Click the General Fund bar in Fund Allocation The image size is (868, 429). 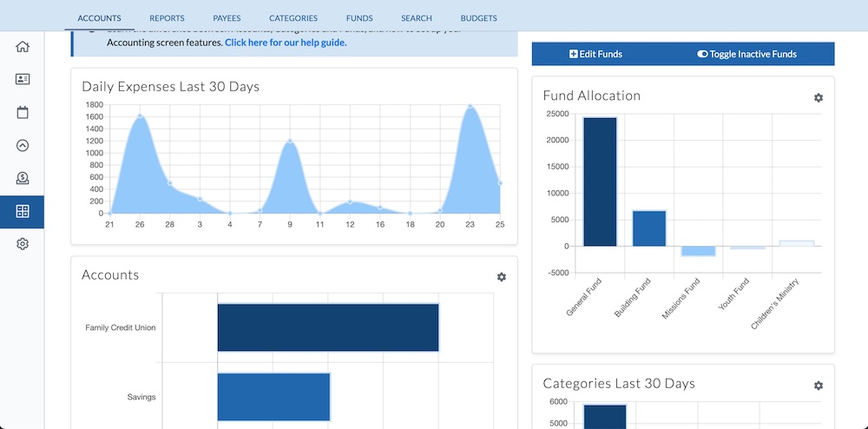coord(600,181)
